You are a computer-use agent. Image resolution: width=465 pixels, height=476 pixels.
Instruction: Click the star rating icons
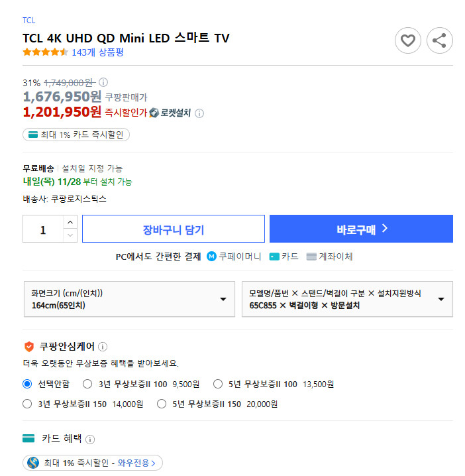[45, 52]
